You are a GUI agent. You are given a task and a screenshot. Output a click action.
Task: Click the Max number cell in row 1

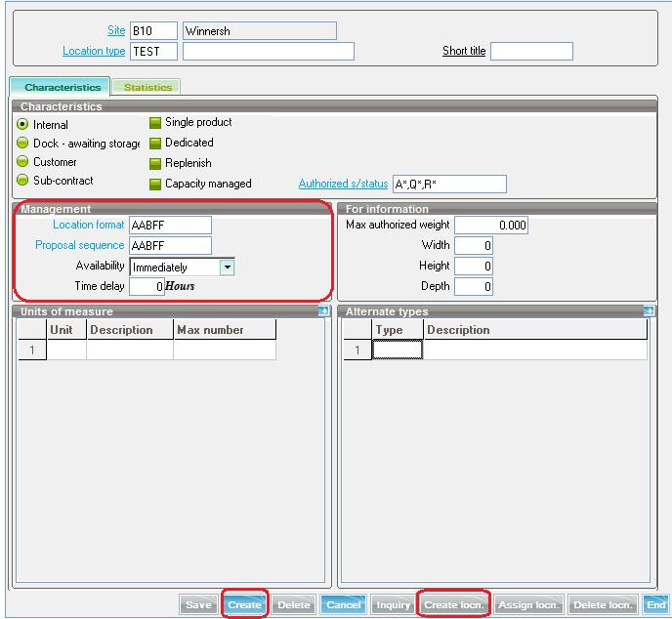point(225,350)
